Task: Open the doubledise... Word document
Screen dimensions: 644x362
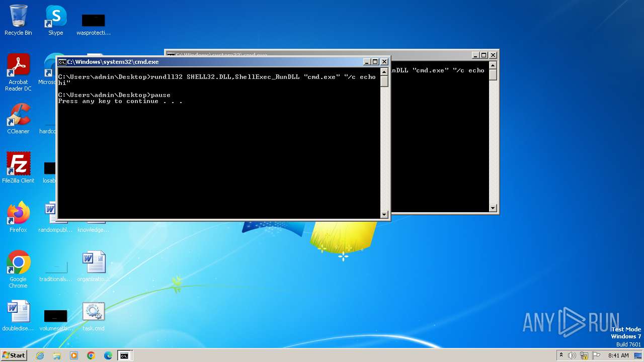Action: (x=18, y=316)
